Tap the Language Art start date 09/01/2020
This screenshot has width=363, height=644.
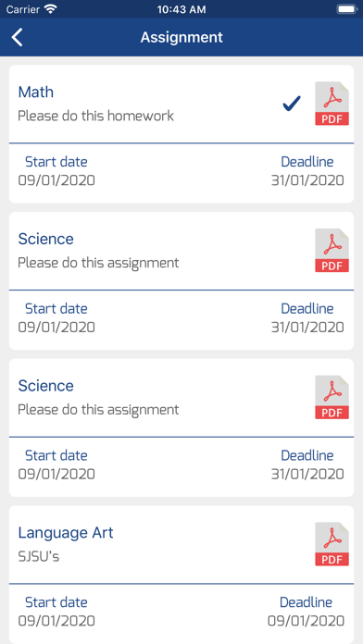[56, 621]
